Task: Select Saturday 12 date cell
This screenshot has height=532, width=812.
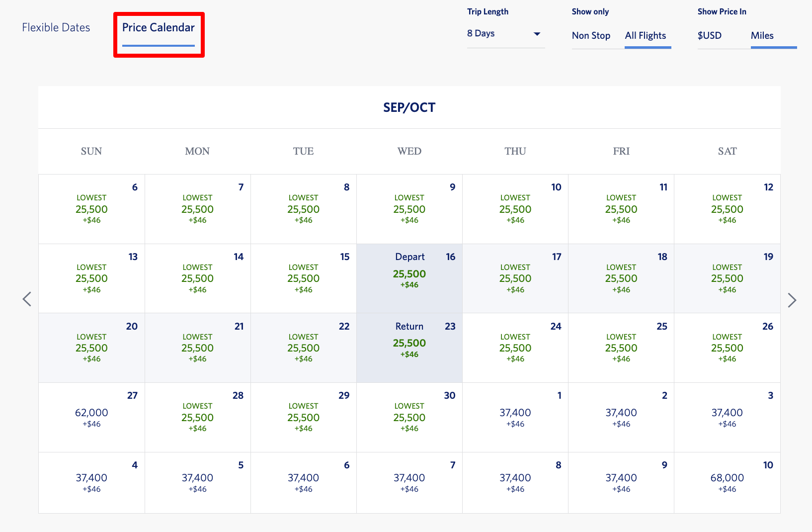Action: 727,209
